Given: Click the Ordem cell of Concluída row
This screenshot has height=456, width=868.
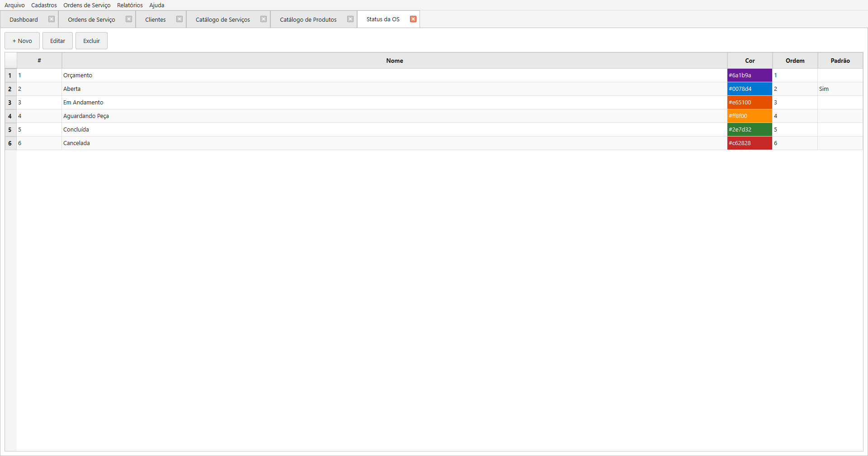Looking at the screenshot, I should pyautogui.click(x=795, y=130).
